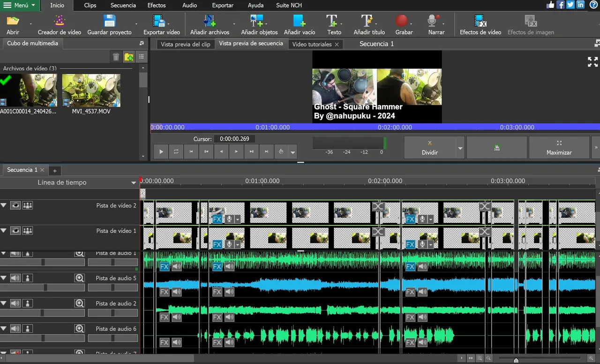Click the Grabar record icon
This screenshot has height=364, width=600.
click(401, 21)
